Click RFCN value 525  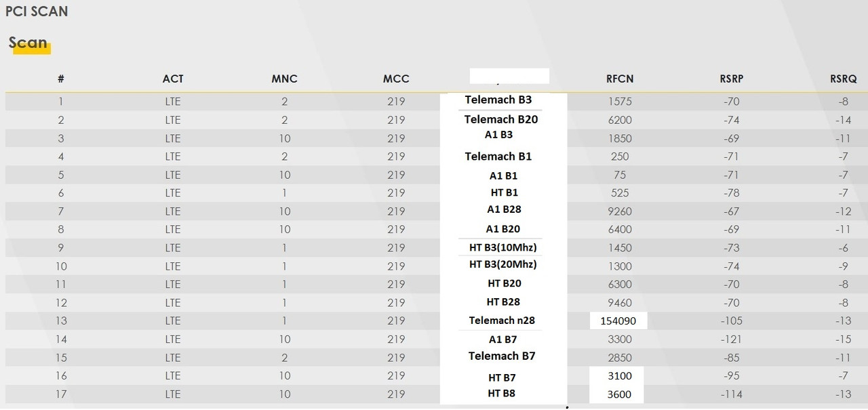click(x=620, y=193)
